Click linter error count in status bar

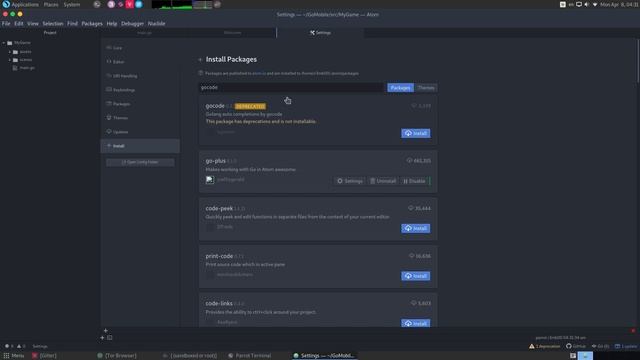(x=9, y=346)
